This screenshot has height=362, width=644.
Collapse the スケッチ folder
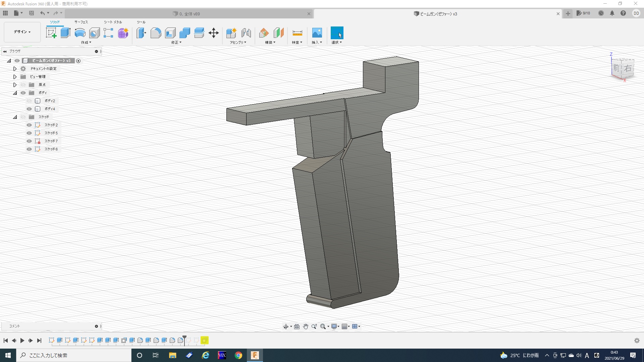tap(15, 117)
